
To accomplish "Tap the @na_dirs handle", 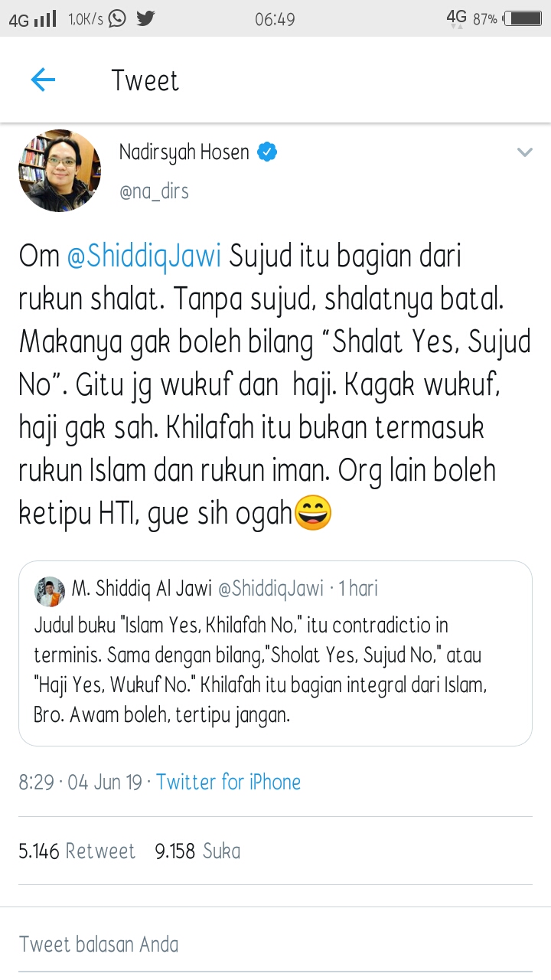I will [154, 191].
